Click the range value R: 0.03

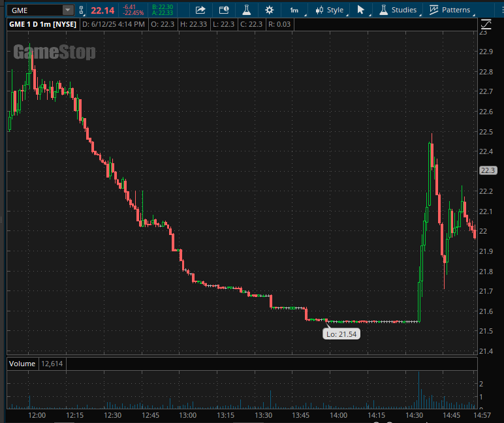click(279, 24)
